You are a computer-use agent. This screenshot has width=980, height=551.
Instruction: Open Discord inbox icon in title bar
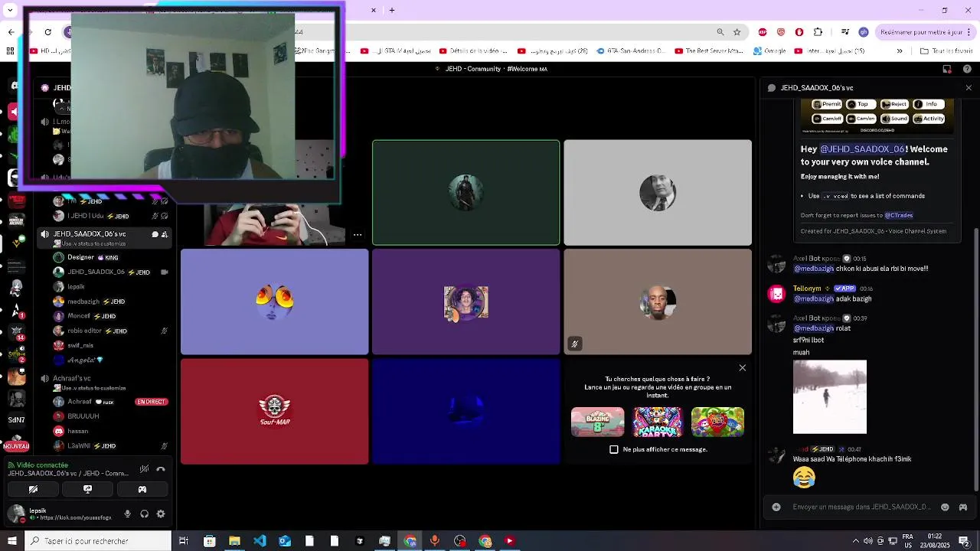[947, 69]
